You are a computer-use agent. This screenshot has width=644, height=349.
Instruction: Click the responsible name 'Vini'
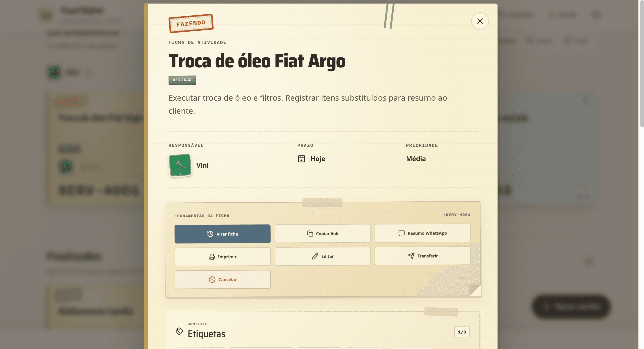point(202,165)
